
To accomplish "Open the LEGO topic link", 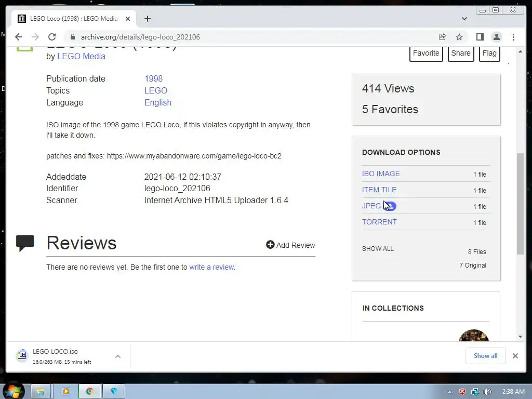I will pos(156,90).
